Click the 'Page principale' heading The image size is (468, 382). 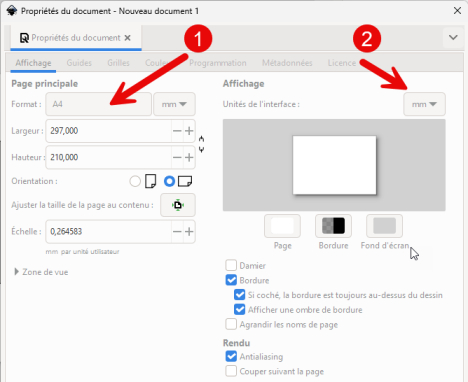45,84
